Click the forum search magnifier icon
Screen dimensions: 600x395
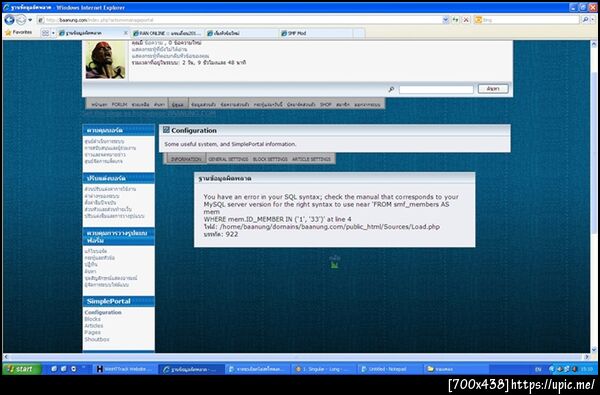point(391,90)
